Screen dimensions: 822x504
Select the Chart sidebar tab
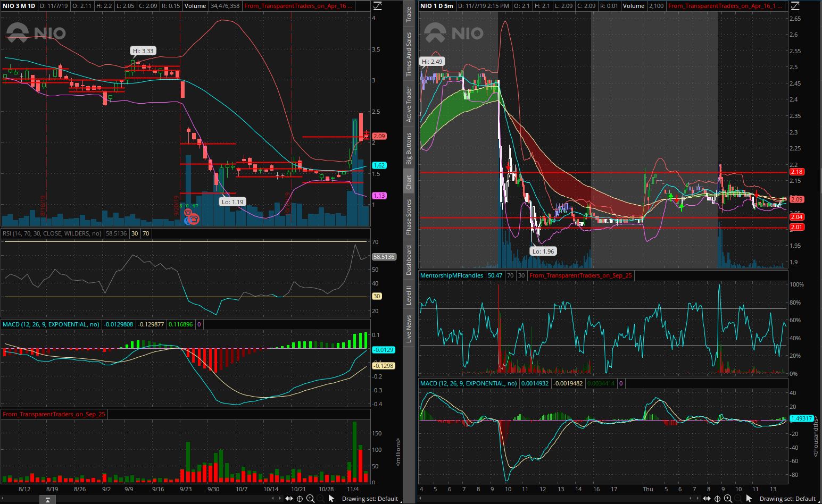click(x=409, y=182)
